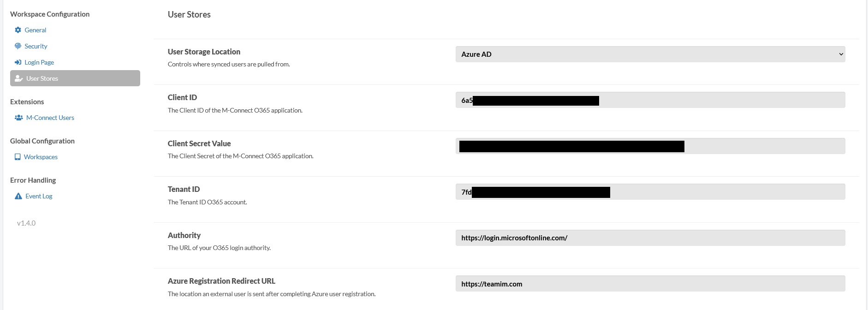Click the warning triangle icon beside Event Log
This screenshot has width=868, height=310.
coord(18,196)
